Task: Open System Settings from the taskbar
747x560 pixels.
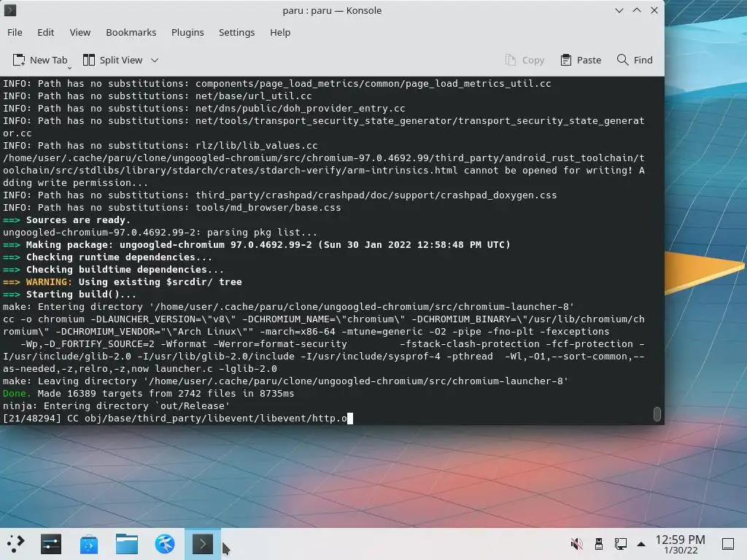Action: (51, 544)
